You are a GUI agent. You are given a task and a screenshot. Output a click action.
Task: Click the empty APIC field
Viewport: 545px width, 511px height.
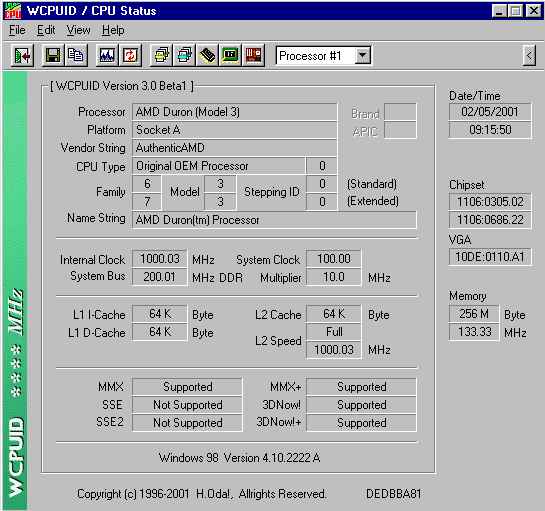tap(400, 130)
